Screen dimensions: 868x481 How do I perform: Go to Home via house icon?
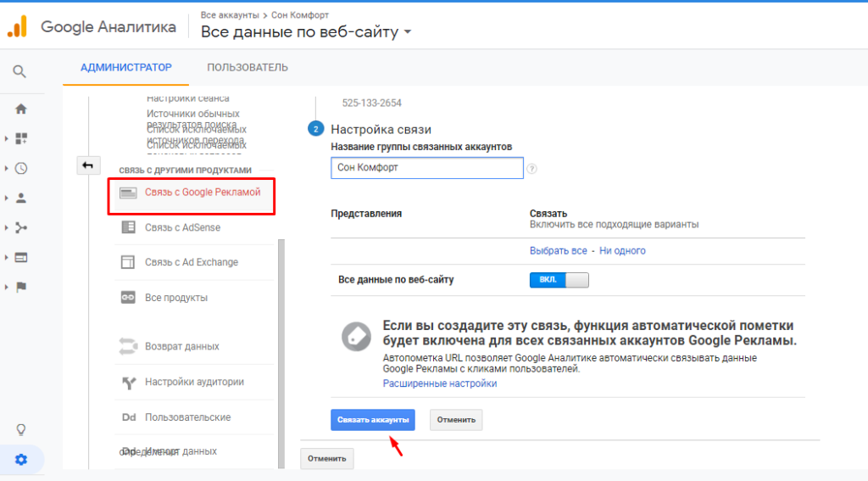point(21,109)
